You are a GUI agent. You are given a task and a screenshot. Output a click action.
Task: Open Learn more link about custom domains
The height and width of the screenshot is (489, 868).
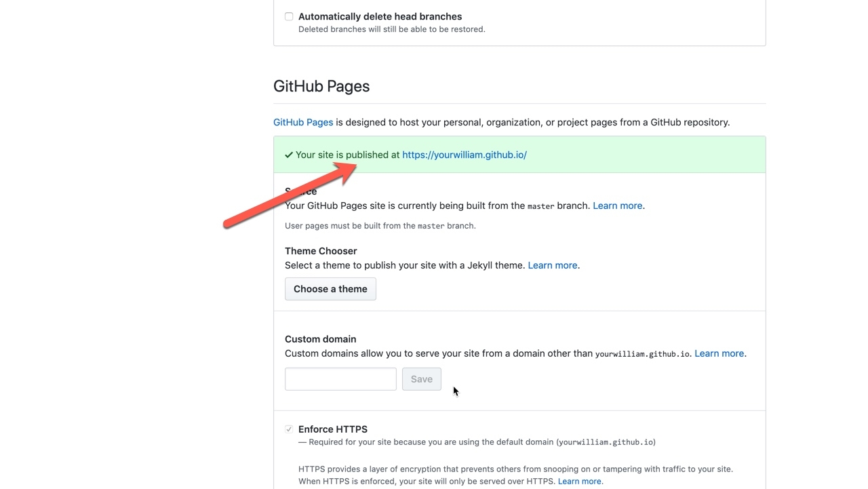tap(719, 353)
